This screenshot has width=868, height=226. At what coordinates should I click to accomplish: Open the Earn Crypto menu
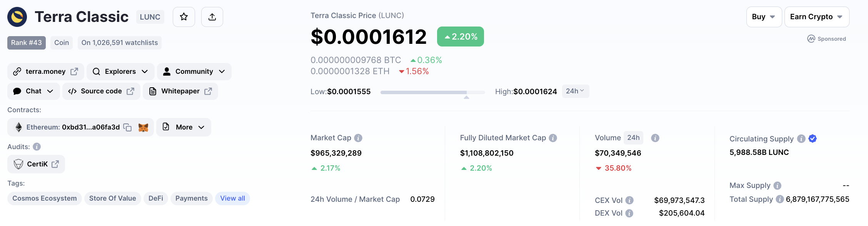pos(816,17)
